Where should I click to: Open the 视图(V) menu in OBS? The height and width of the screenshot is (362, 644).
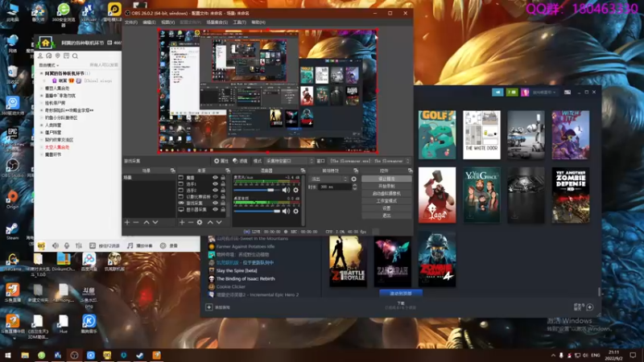(x=168, y=23)
